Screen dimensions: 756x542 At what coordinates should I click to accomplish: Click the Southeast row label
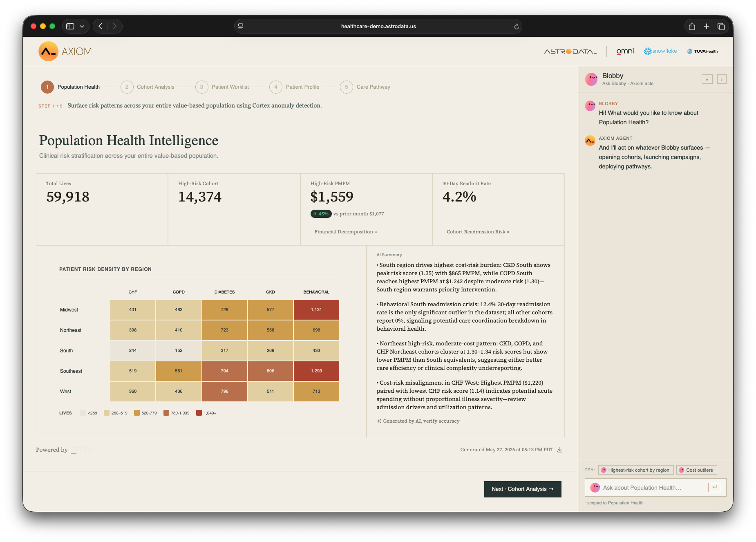point(71,371)
